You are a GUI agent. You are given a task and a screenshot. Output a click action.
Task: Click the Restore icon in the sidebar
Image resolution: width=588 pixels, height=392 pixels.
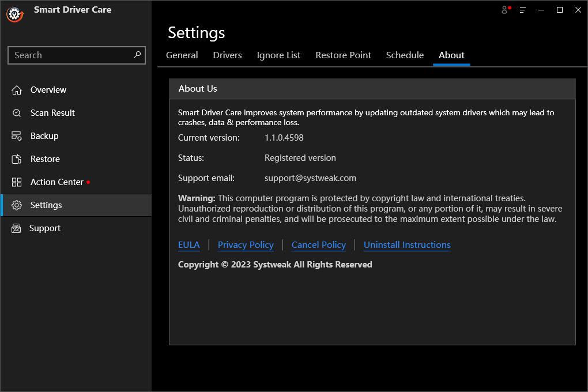tap(17, 159)
